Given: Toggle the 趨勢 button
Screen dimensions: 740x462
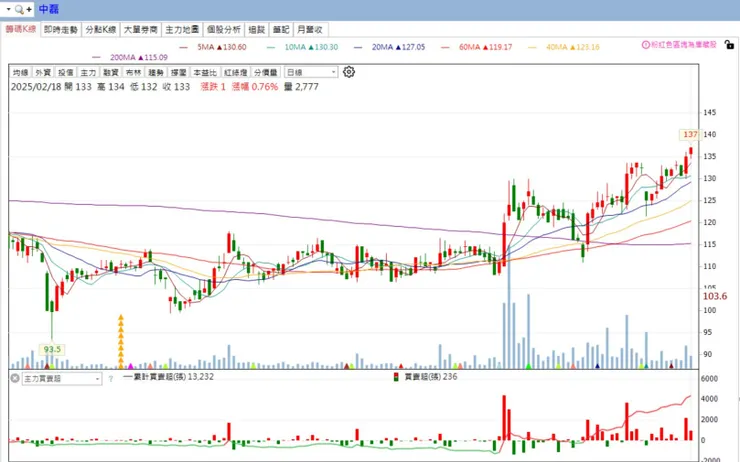Looking at the screenshot, I should 156,72.
